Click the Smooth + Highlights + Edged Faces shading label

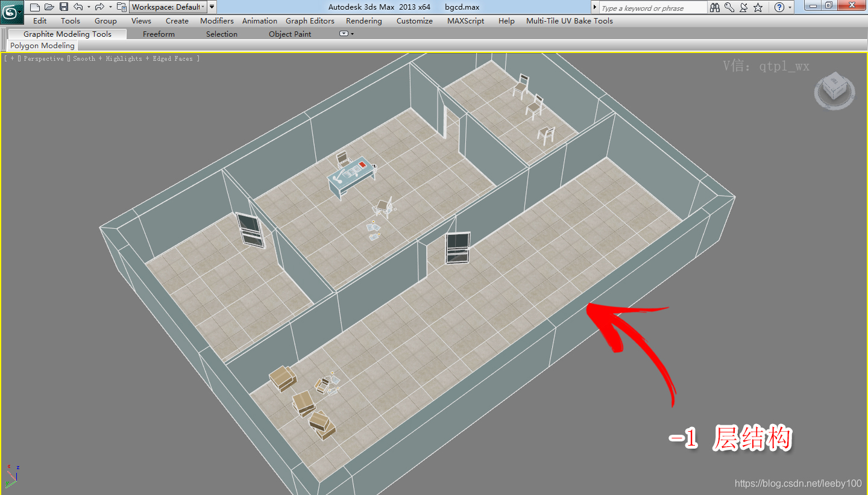(134, 58)
